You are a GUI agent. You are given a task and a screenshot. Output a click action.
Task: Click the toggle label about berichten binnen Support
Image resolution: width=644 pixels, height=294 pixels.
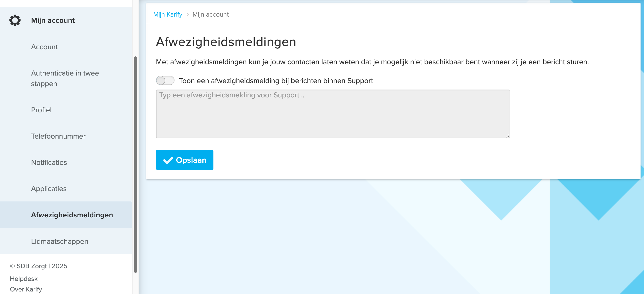(x=276, y=81)
